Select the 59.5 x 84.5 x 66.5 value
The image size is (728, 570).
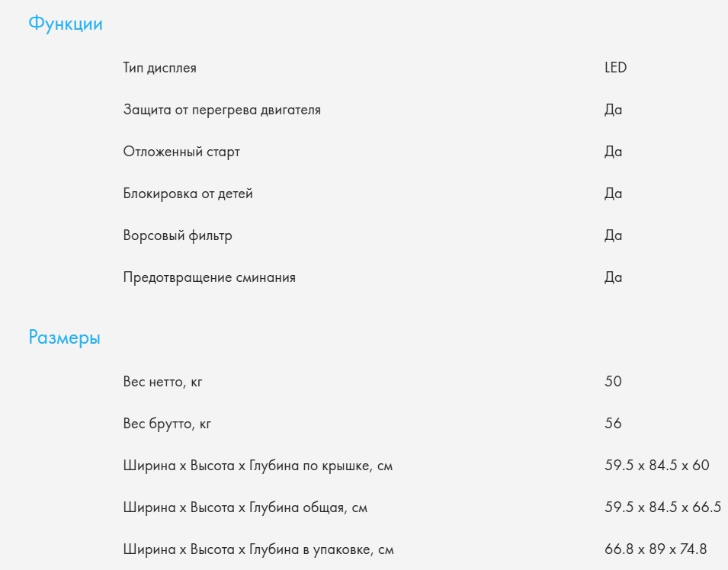pos(662,507)
